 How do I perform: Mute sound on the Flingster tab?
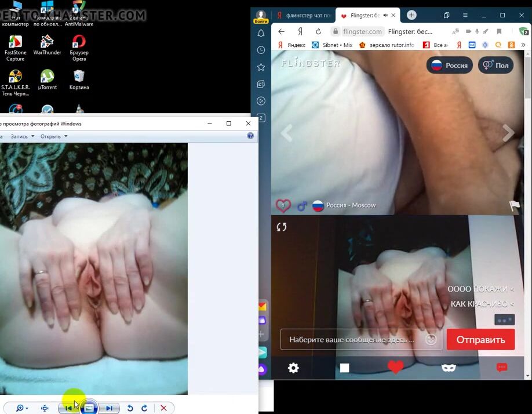point(385,16)
